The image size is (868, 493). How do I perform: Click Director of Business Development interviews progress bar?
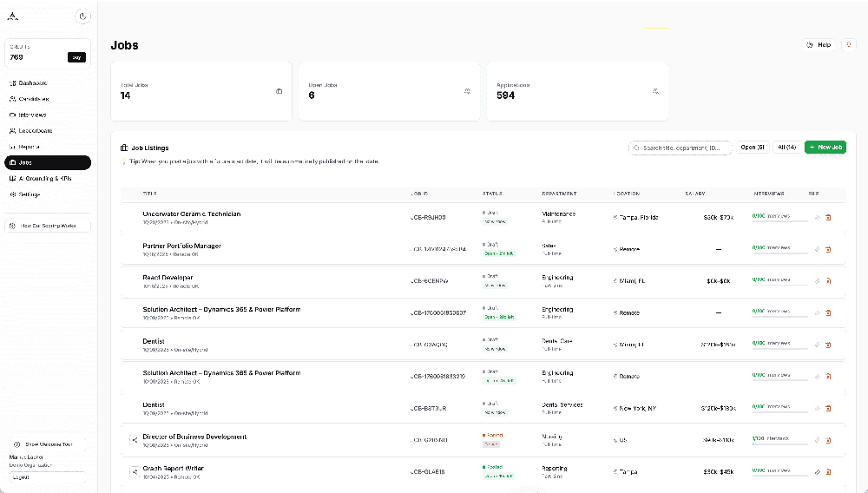click(780, 444)
